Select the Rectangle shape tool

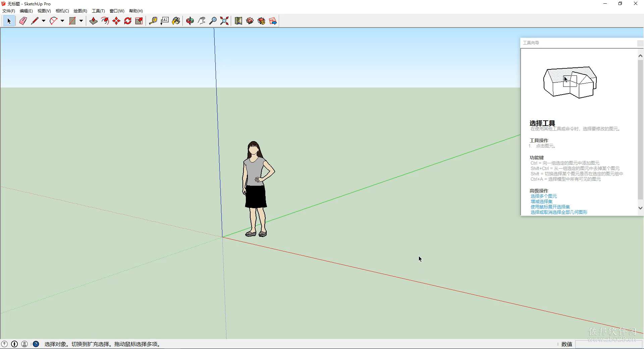coord(72,21)
